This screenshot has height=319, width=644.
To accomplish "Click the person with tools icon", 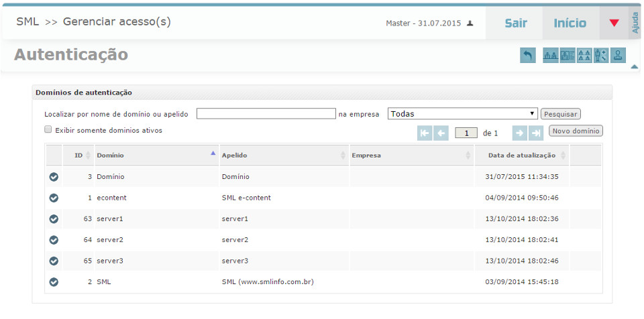I will pos(601,56).
